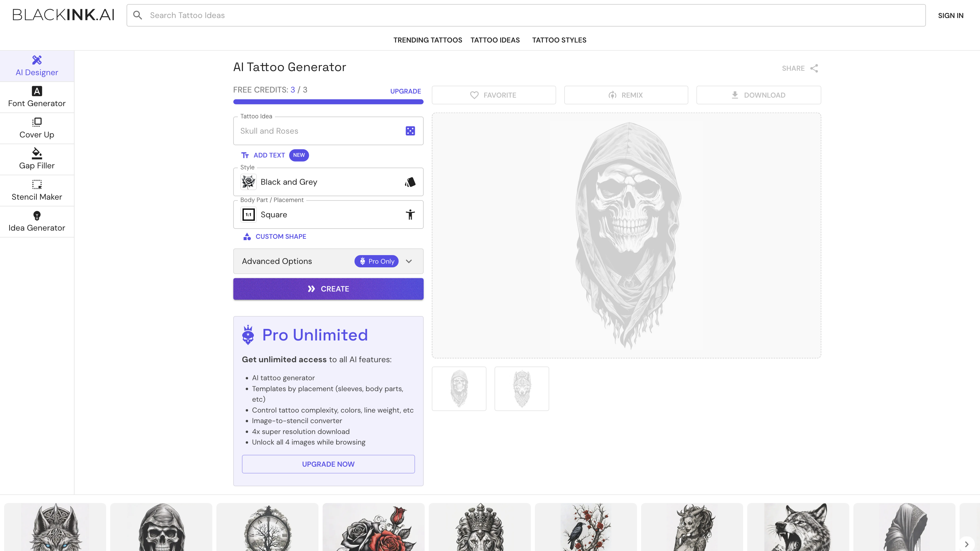Image resolution: width=980 pixels, height=551 pixels.
Task: Open the Black and Grey style dropdown
Action: tap(328, 182)
